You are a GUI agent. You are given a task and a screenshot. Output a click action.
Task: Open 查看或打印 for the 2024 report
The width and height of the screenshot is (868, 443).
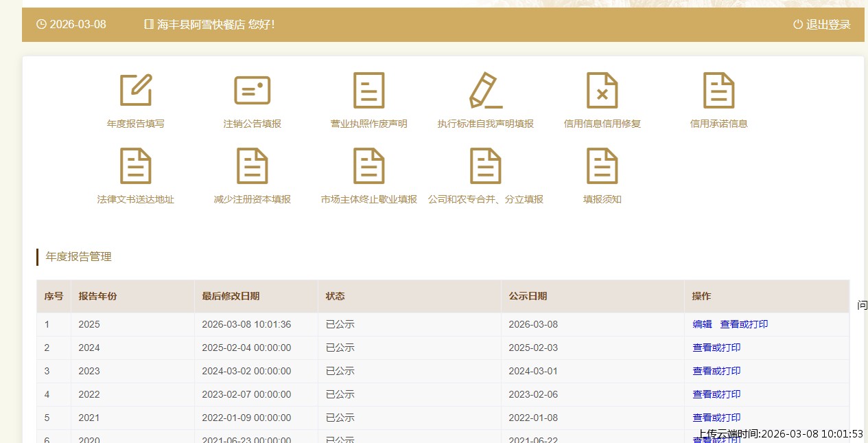click(716, 348)
